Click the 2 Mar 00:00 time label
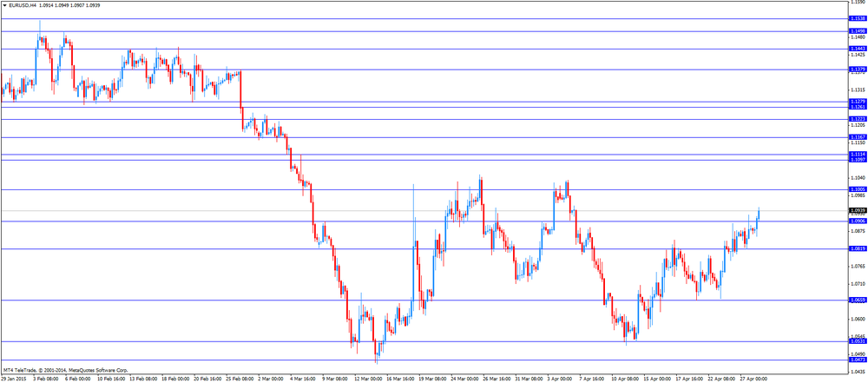 click(271, 379)
